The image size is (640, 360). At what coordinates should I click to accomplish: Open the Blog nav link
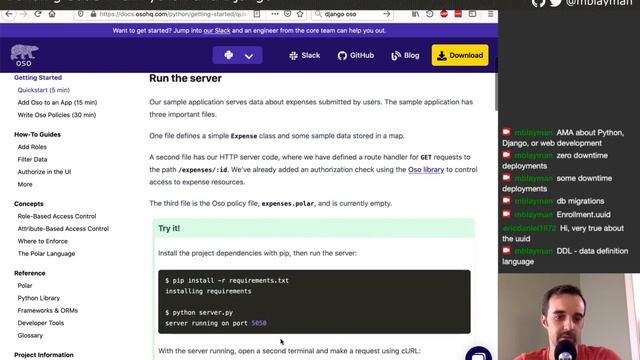click(405, 56)
